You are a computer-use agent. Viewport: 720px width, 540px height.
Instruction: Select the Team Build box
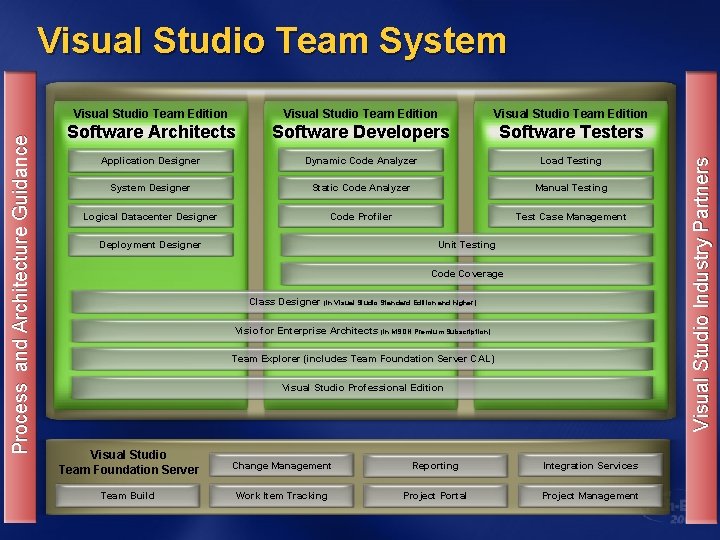(128, 495)
